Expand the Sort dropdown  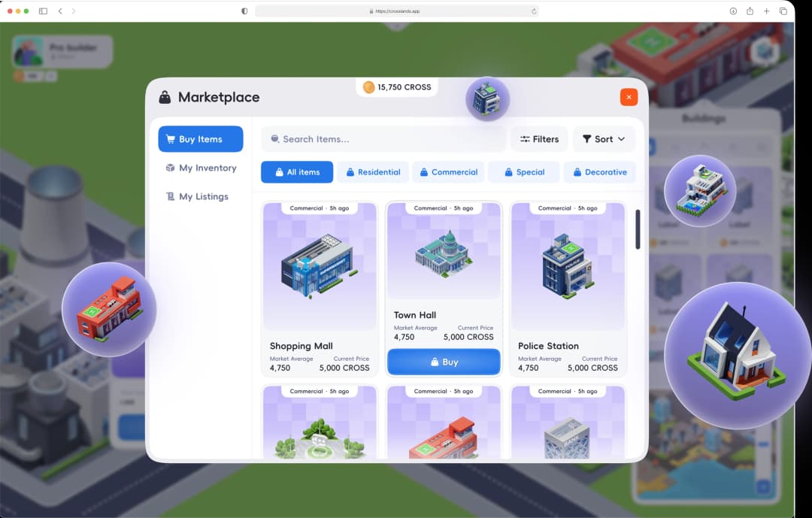[x=603, y=139]
